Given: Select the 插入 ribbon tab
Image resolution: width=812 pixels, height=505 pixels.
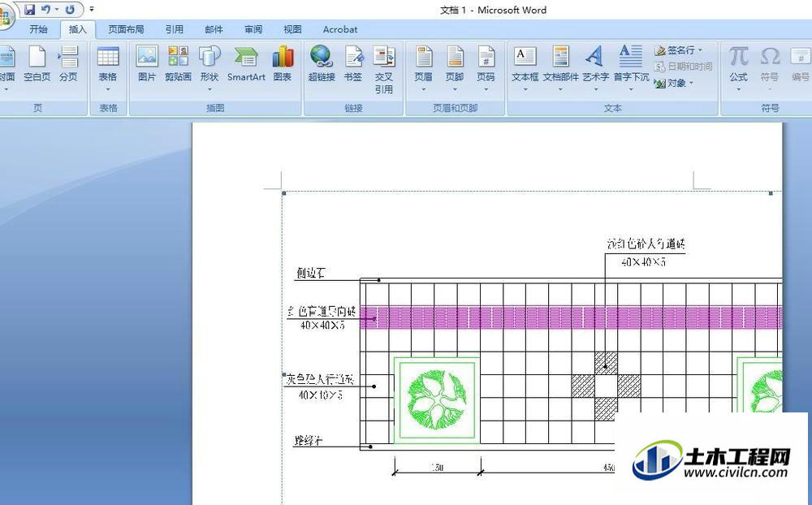Looking at the screenshot, I should point(78,29).
